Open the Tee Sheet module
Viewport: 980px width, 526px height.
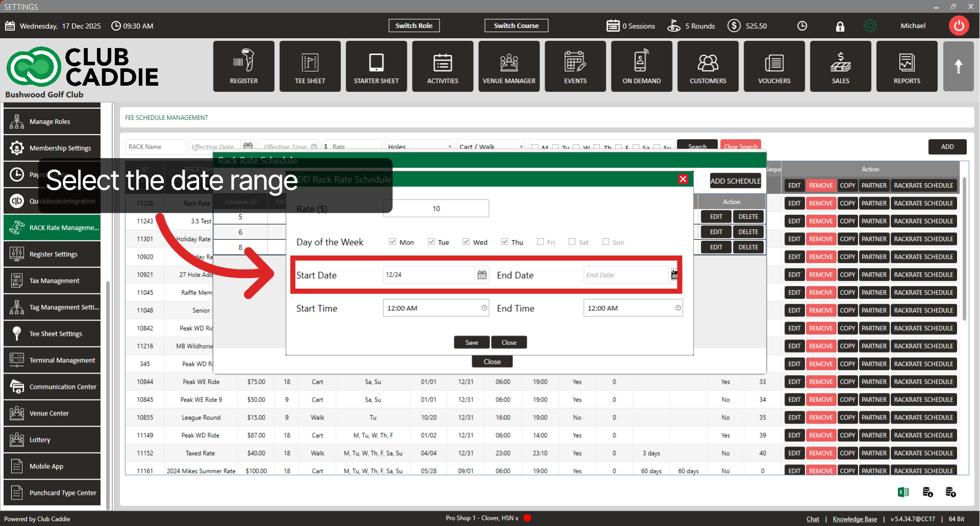[x=310, y=66]
